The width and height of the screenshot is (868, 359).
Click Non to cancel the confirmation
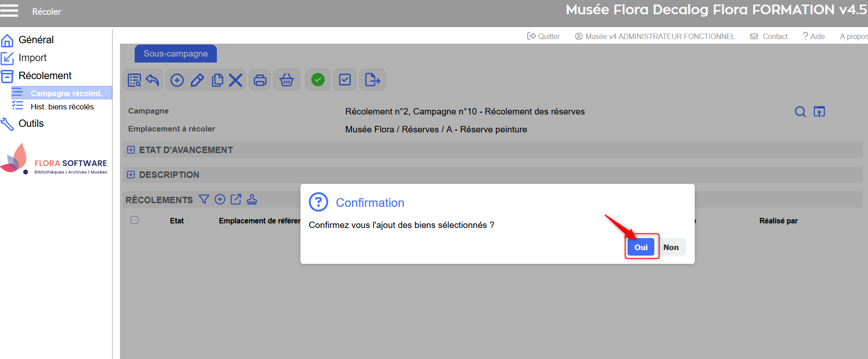(670, 247)
